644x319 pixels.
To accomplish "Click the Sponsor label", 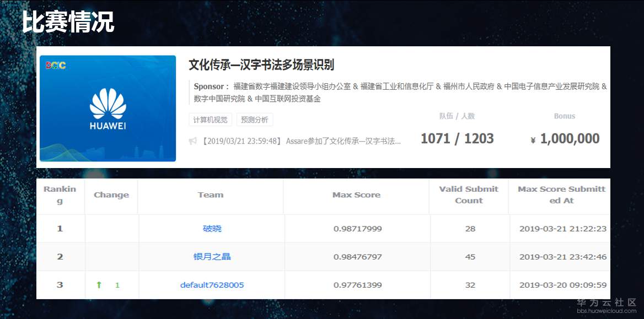I will pos(211,86).
